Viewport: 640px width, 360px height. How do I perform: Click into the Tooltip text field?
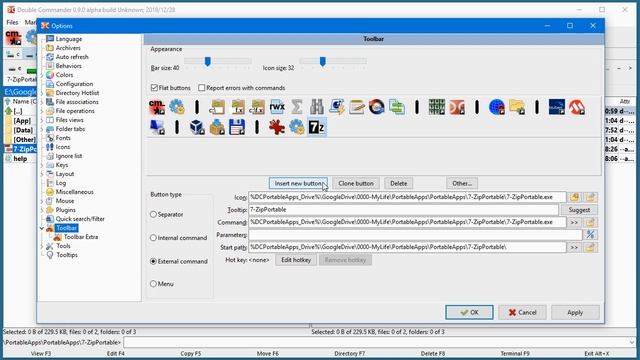click(403, 210)
